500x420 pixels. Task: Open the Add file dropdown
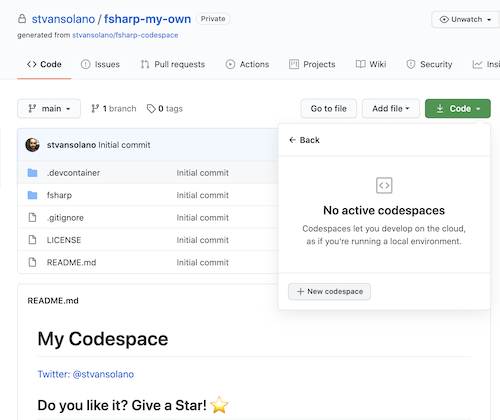pos(391,108)
